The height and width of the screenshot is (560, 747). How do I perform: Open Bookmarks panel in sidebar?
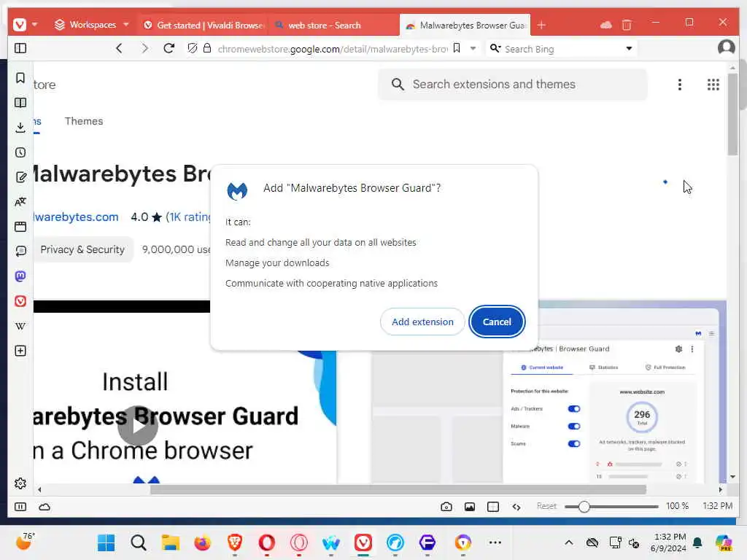coord(20,77)
